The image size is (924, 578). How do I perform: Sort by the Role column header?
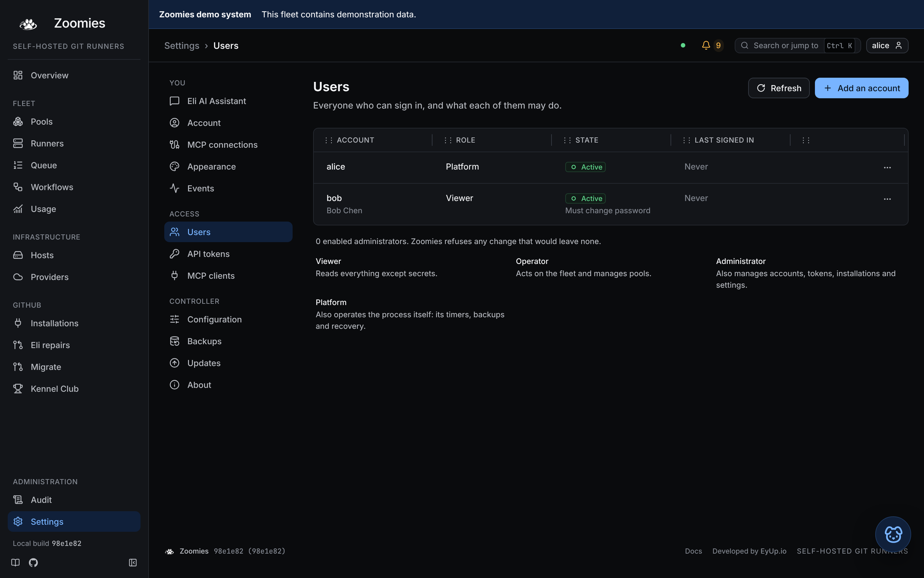(x=466, y=140)
